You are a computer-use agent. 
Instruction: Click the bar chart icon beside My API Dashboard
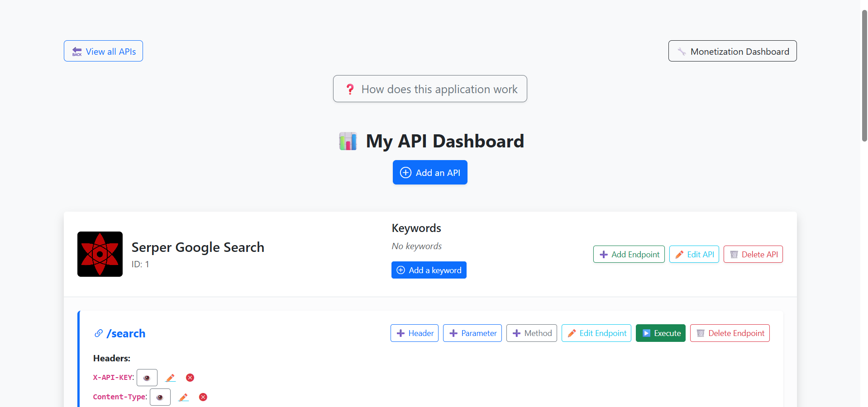click(348, 141)
